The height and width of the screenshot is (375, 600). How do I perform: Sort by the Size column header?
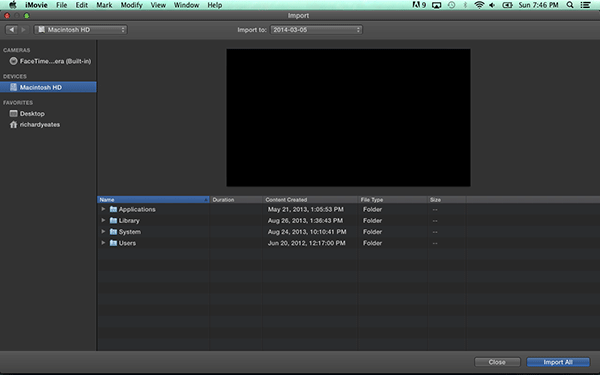point(447,200)
